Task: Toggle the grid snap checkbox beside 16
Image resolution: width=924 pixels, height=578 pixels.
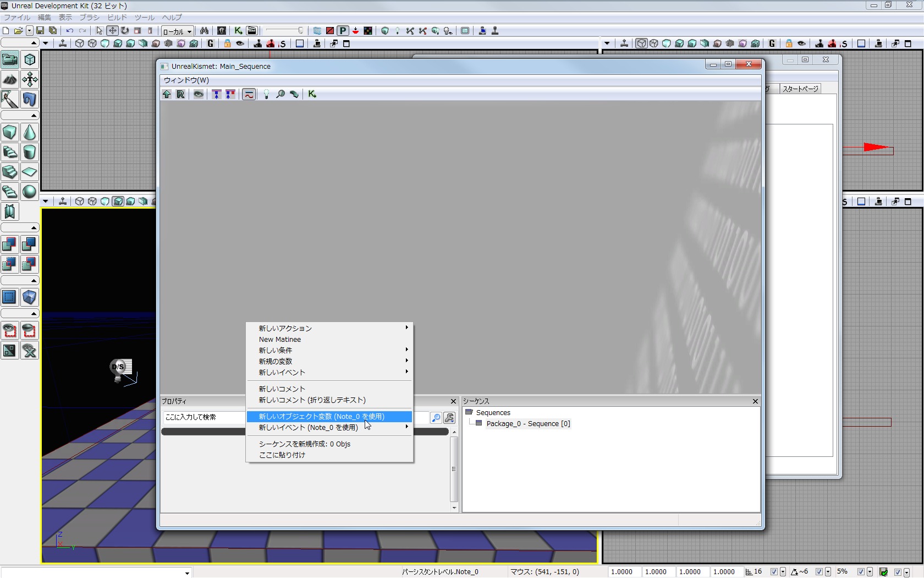Action: 774,572
